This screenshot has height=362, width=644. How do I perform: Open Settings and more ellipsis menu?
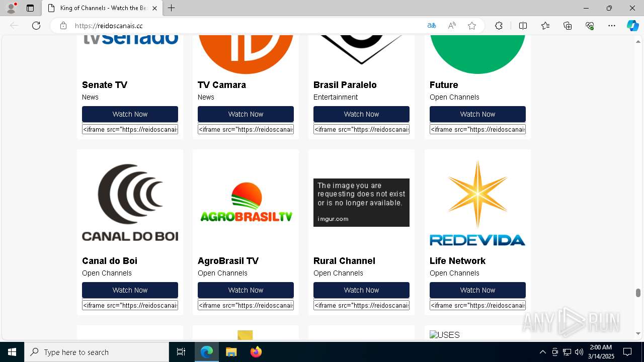(x=612, y=26)
